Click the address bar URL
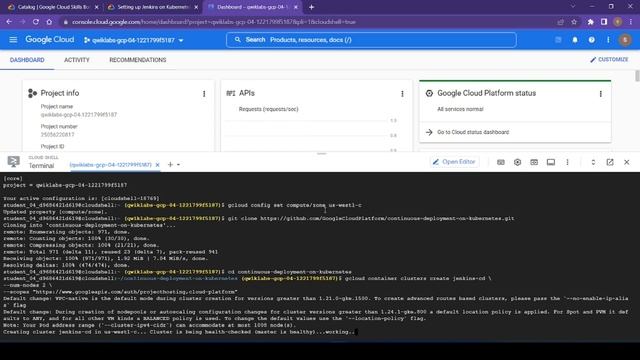The image size is (640, 360). pyautogui.click(x=213, y=22)
